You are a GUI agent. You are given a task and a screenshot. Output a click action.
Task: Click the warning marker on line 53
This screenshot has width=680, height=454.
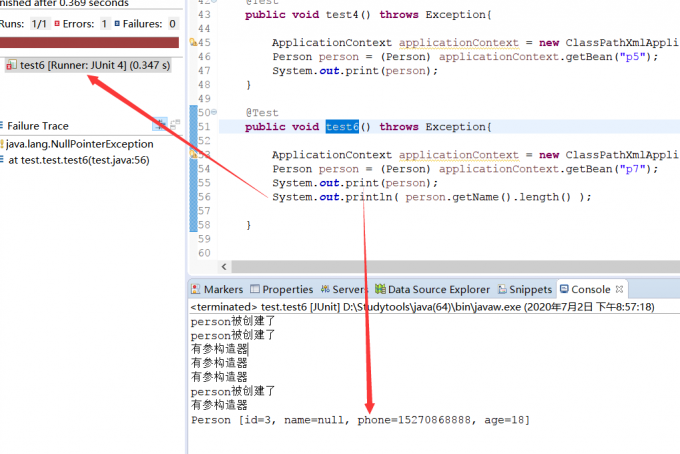193,154
